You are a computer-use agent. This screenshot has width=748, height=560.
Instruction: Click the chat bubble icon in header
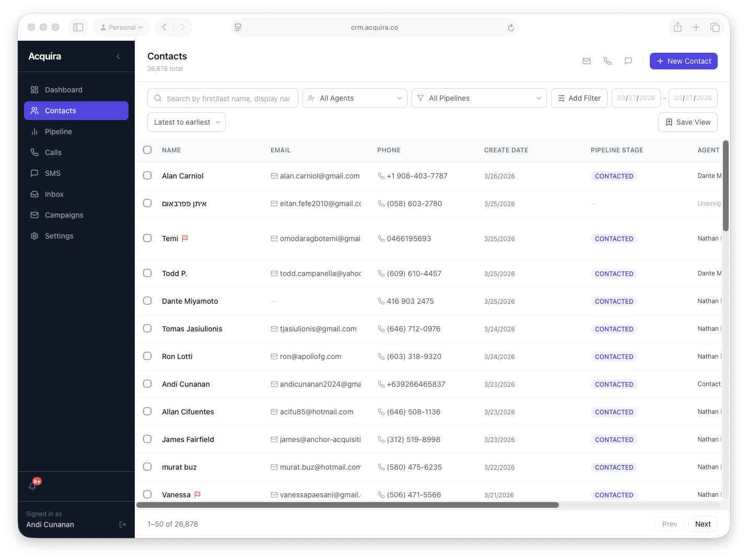[628, 61]
